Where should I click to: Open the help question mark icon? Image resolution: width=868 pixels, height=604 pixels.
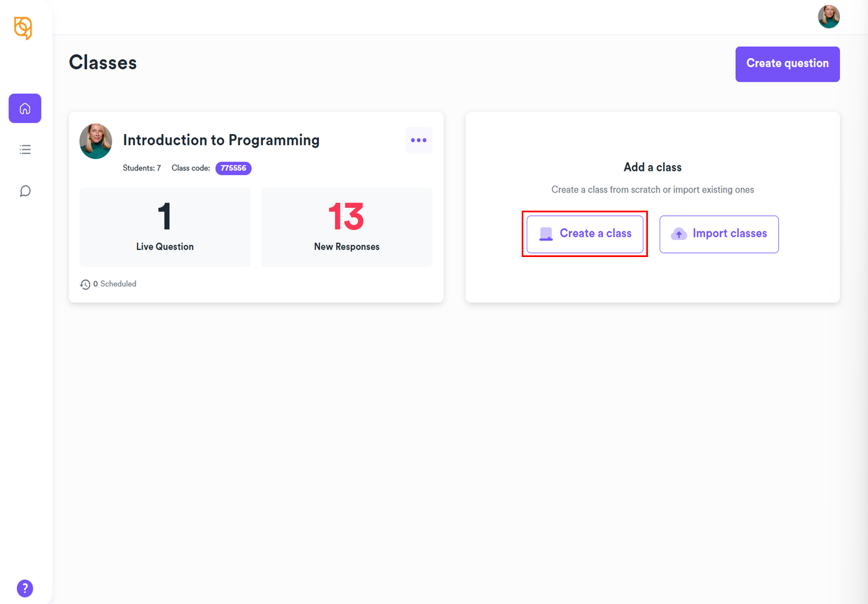click(25, 588)
